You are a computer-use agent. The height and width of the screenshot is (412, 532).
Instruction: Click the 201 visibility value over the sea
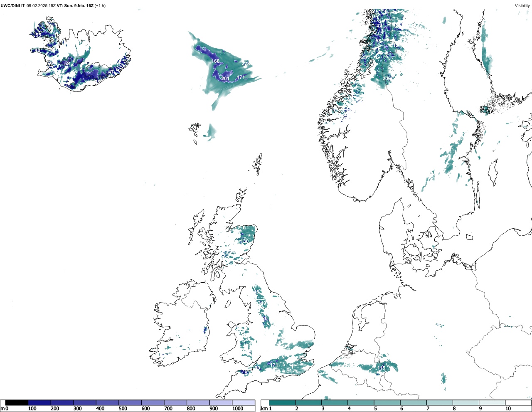(225, 79)
